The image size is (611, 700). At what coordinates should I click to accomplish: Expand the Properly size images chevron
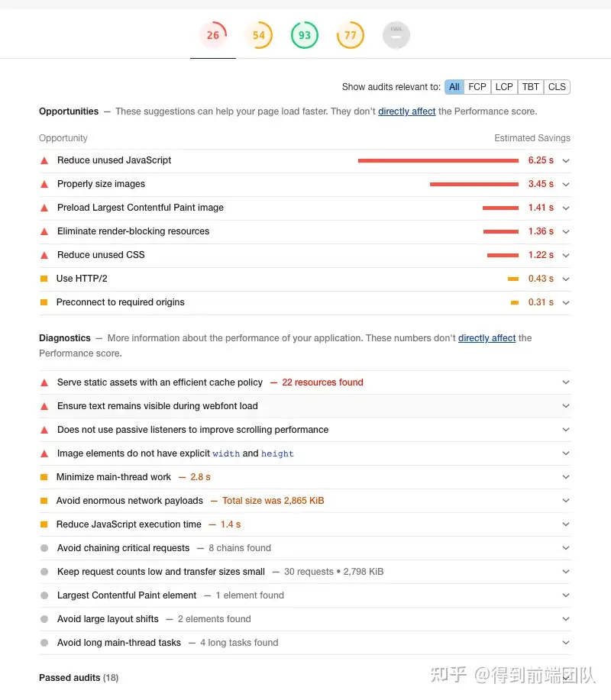566,184
